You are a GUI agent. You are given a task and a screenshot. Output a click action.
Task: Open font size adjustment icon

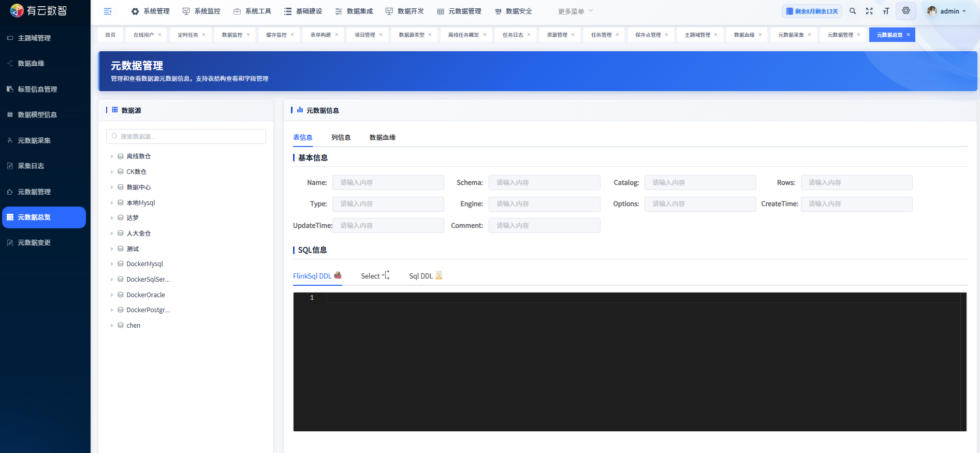886,11
